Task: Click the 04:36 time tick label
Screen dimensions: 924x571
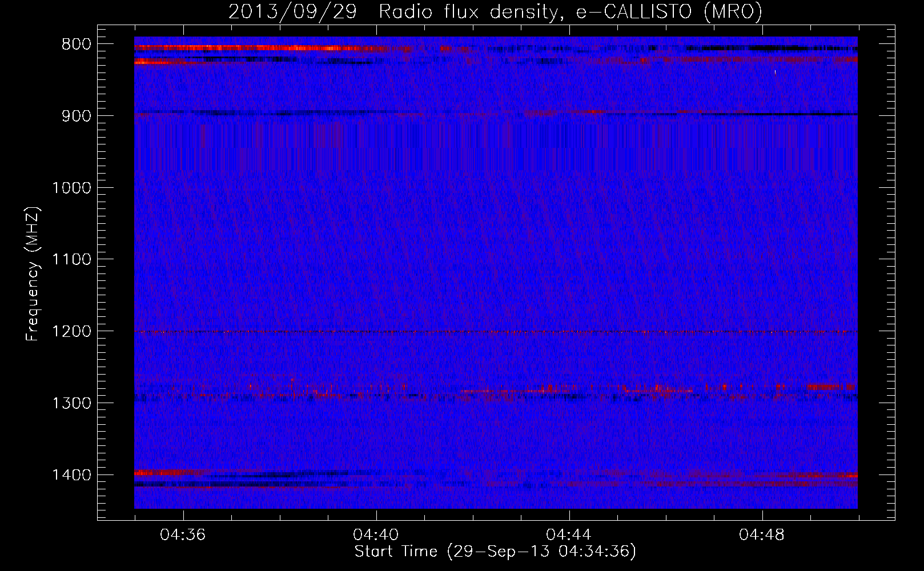Action: tap(183, 534)
